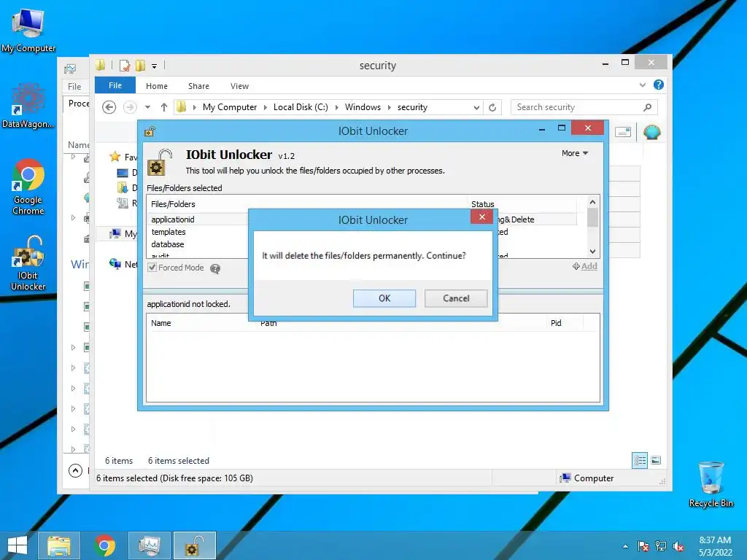Open the Recycle Bin
Screen dimensions: 747x560
pos(711,484)
